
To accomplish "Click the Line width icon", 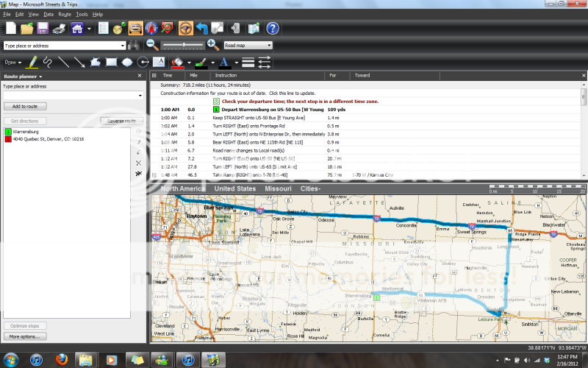I will click(x=248, y=62).
